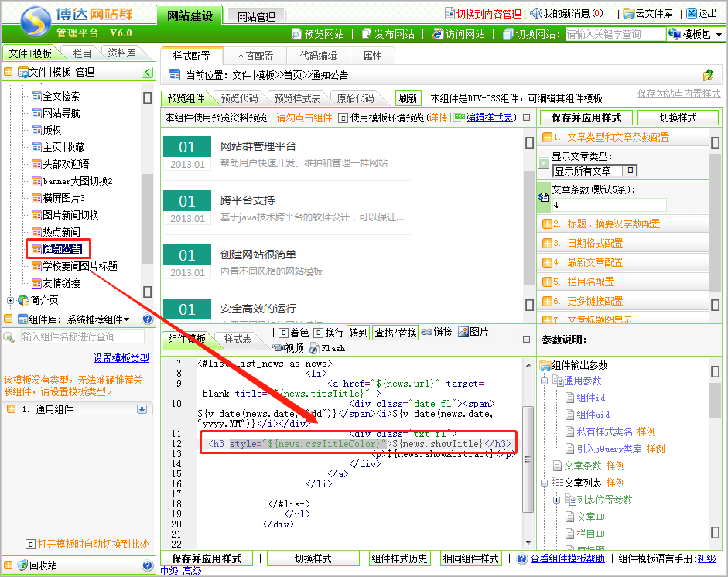Expand the 简介页 tree node

pos(10,300)
